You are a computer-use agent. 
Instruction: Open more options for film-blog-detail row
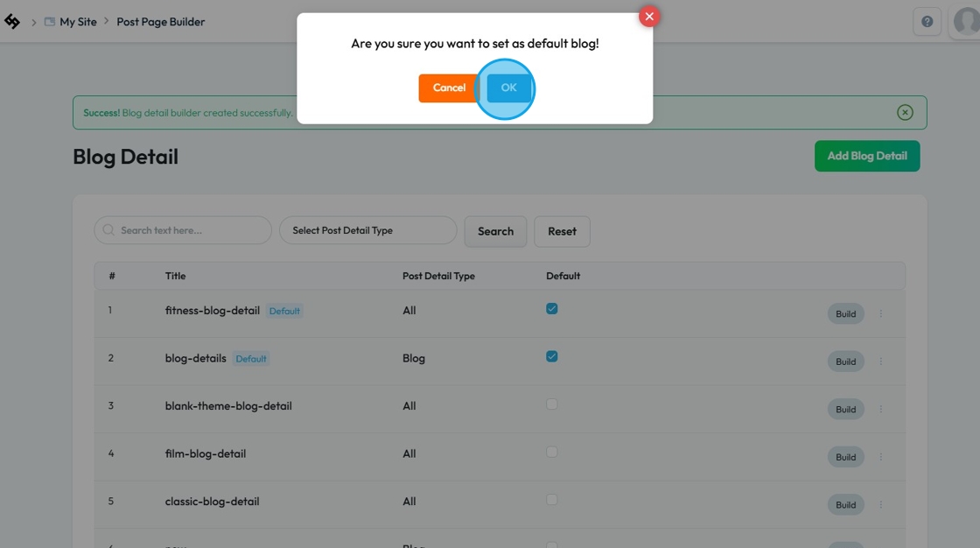point(881,457)
